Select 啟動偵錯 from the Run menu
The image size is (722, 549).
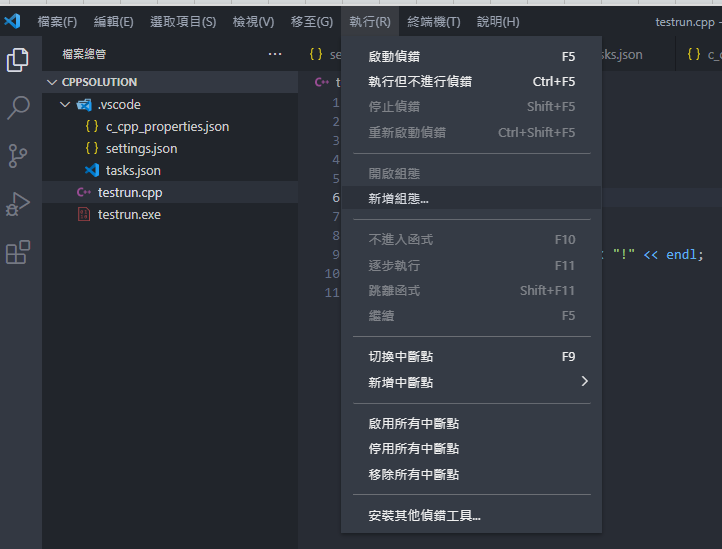pyautogui.click(x=394, y=56)
